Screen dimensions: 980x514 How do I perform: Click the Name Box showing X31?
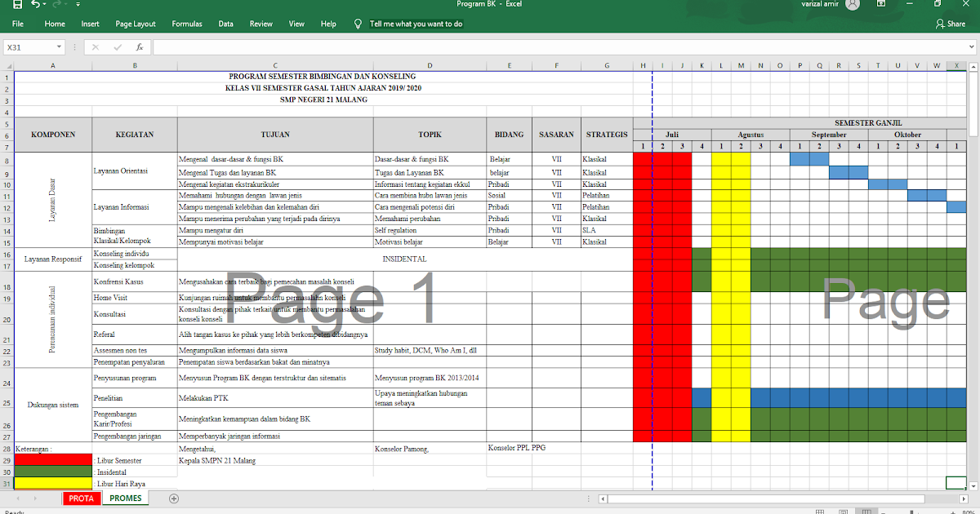(29, 47)
